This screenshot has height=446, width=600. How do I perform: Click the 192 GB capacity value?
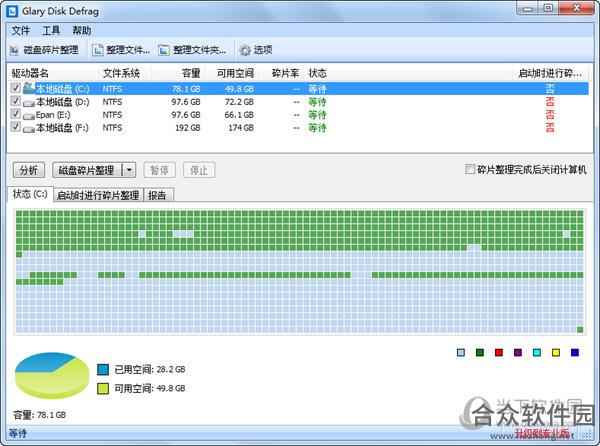pos(188,128)
